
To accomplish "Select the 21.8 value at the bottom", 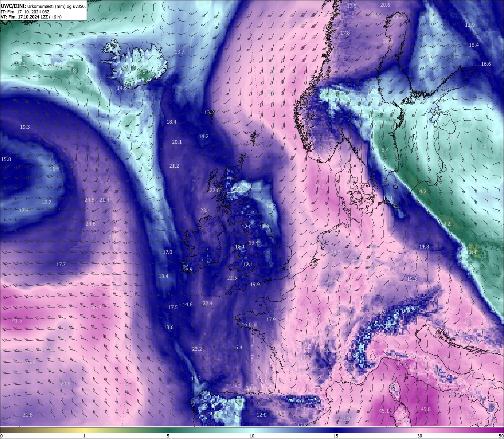I will point(28,415).
